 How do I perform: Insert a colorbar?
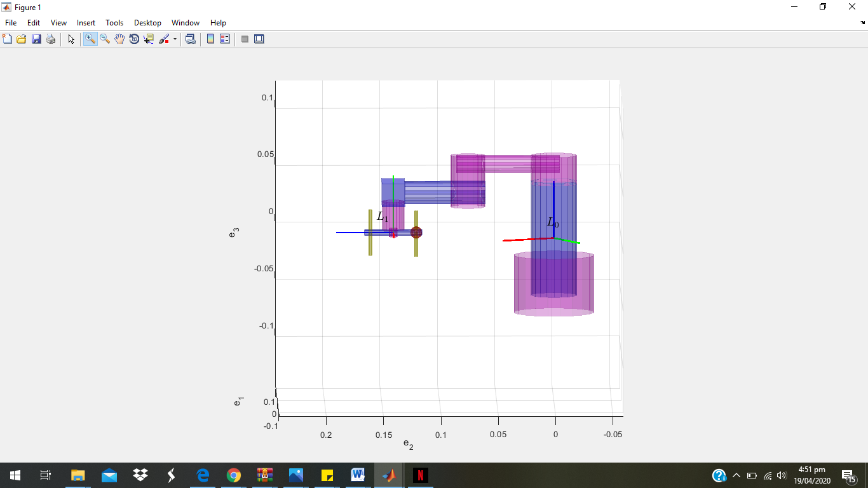tap(210, 39)
